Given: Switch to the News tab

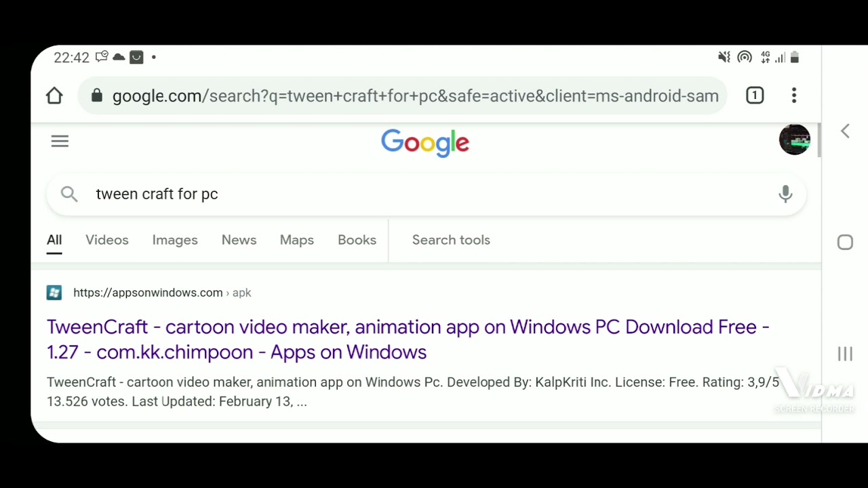Looking at the screenshot, I should (239, 240).
